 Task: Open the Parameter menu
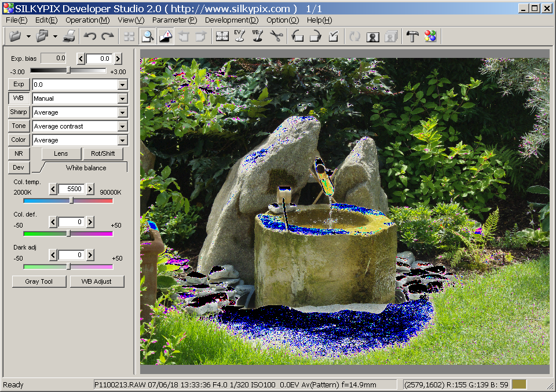(x=174, y=20)
